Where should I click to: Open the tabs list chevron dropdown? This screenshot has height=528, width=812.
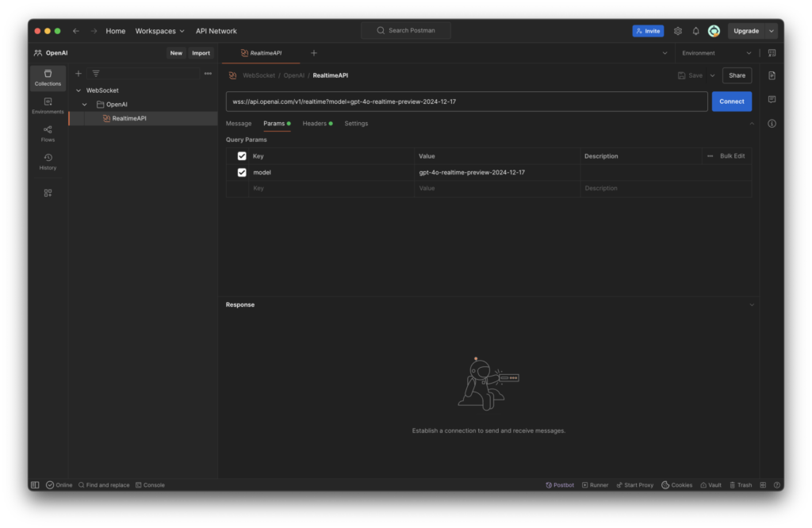pos(665,53)
